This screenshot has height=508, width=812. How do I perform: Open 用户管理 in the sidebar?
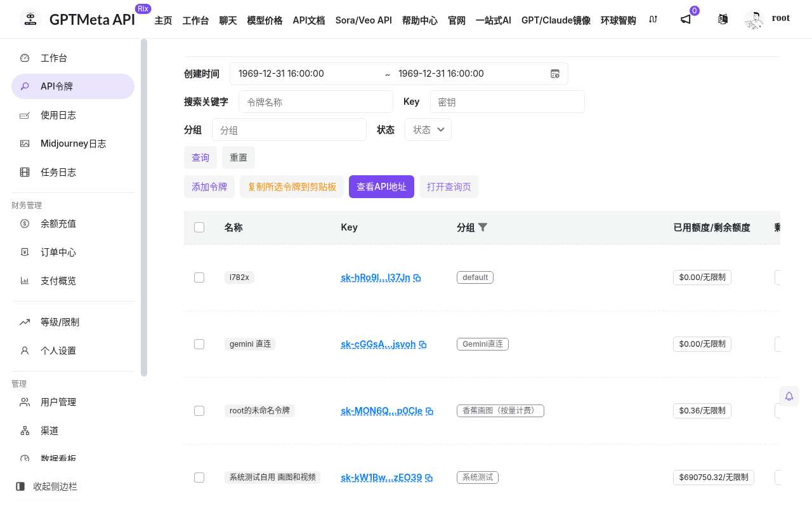[73, 402]
